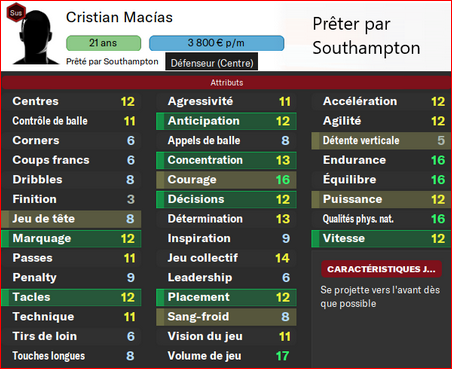This screenshot has width=452, height=369.
Task: Click the red Sus hexagon badge
Action: pyautogui.click(x=16, y=13)
